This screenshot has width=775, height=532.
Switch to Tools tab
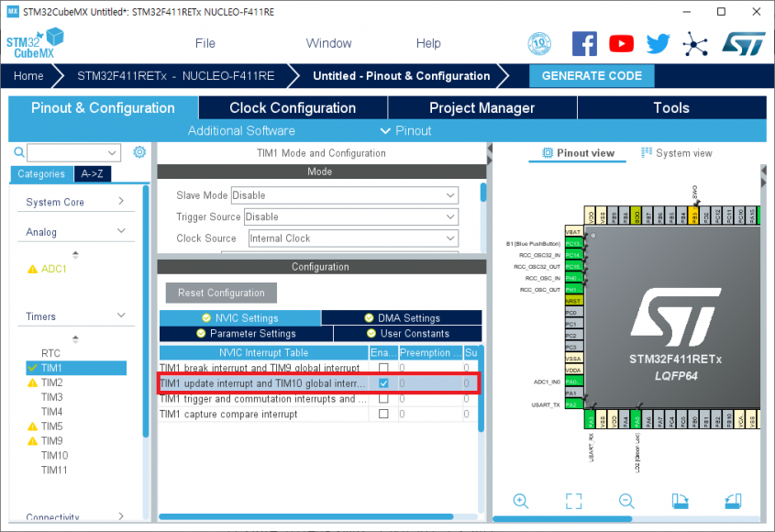671,108
